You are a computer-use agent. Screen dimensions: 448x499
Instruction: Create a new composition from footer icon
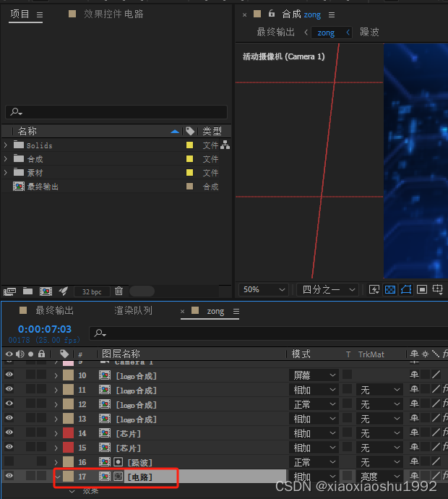[46, 291]
